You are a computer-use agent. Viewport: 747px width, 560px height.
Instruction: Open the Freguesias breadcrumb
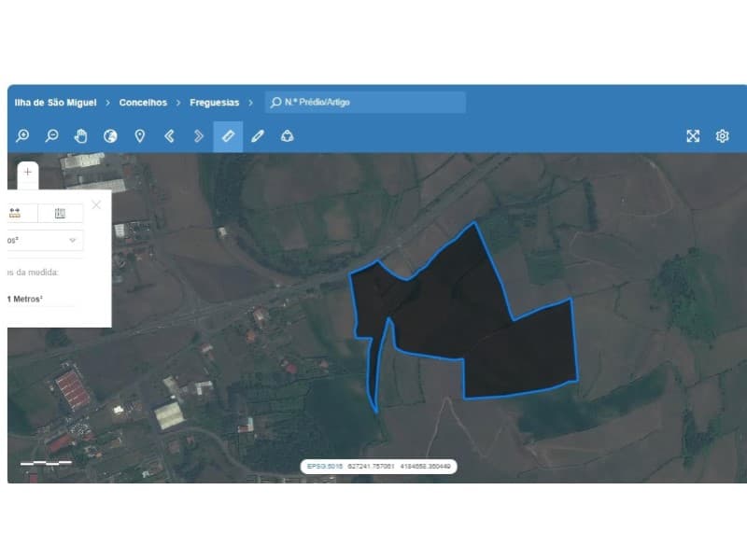(214, 103)
